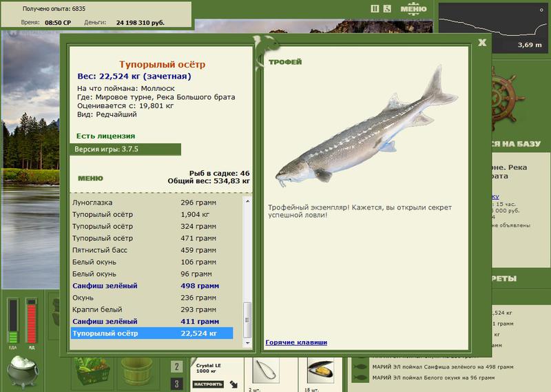
Task: Click log entry МАРИЙ ЭЛ поймал Белого окуня
Action: (x=433, y=378)
